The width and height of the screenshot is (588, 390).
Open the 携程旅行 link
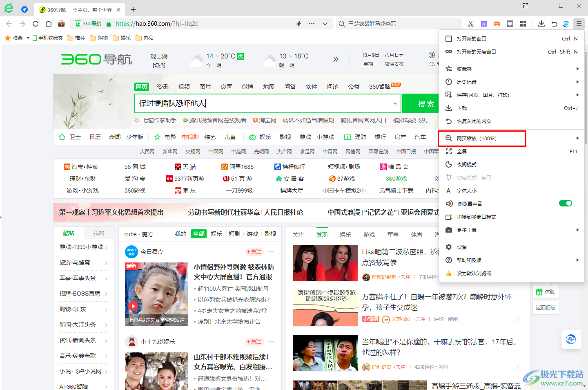(x=290, y=167)
